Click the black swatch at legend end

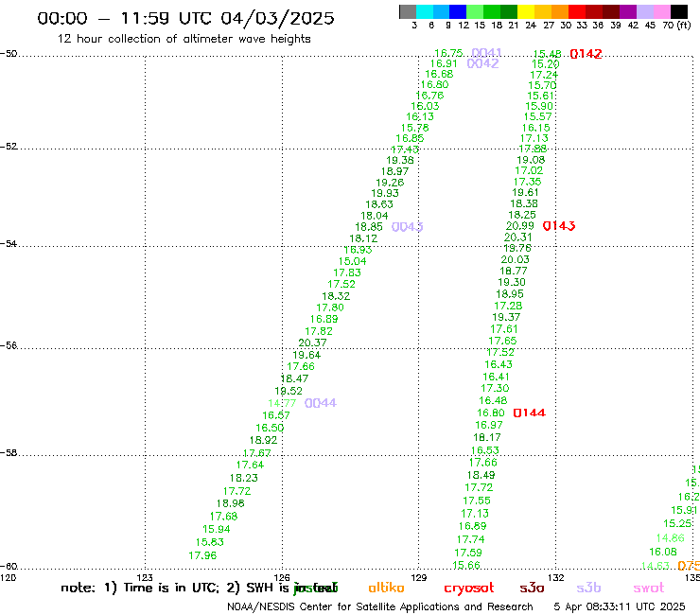[x=678, y=11]
